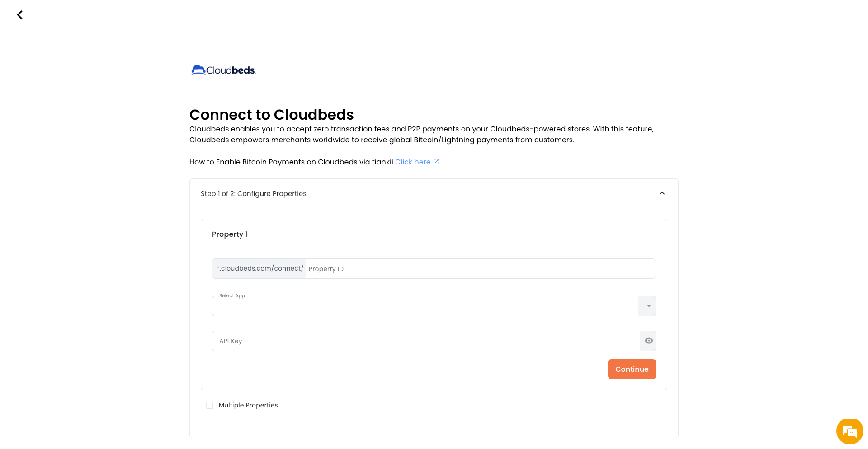This screenshot has width=868, height=449.
Task: Click the Connect to Cloudbeds heading
Action: tap(271, 115)
